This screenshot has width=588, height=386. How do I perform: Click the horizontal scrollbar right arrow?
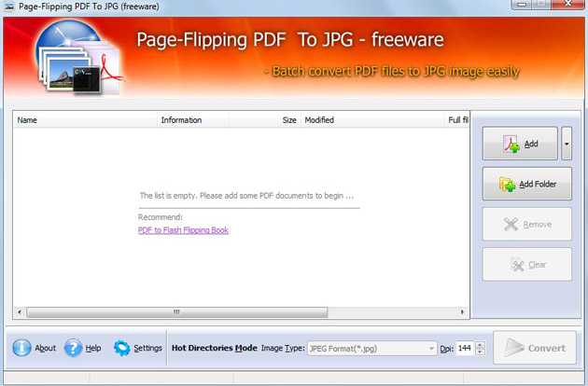462,311
